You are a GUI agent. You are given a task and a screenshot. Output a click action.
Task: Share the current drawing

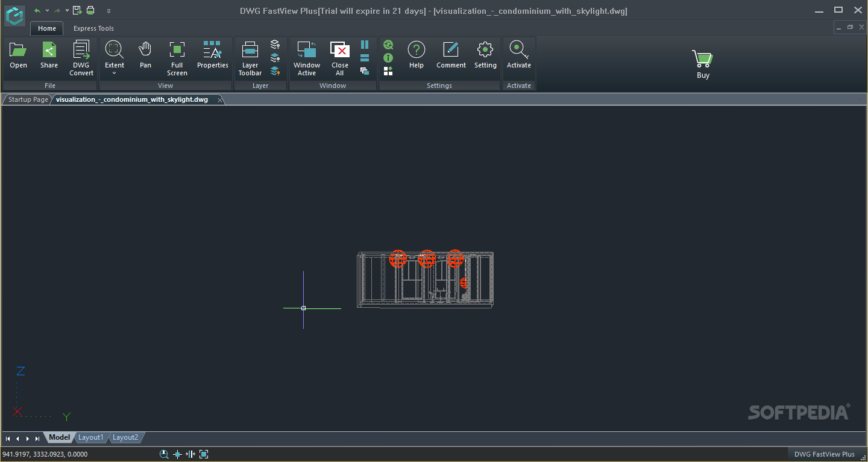click(x=49, y=55)
